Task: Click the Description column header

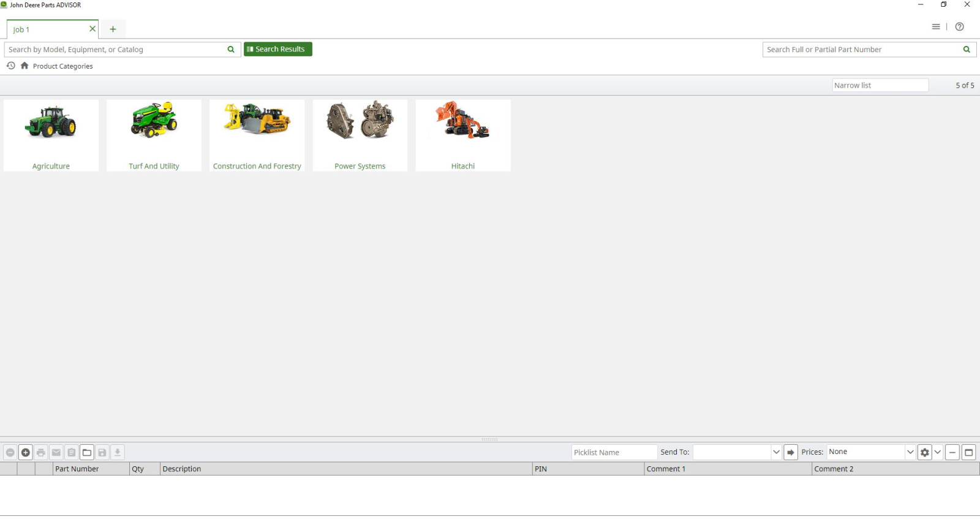Action: 346,469
